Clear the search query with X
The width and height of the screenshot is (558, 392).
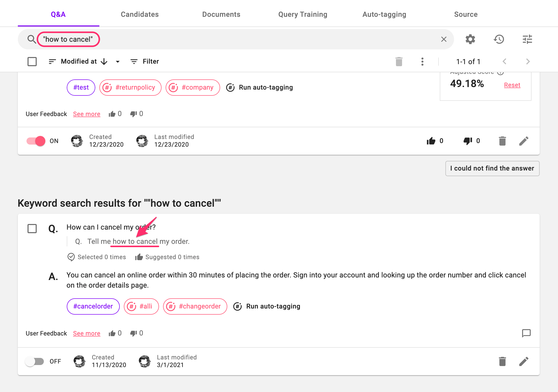(x=444, y=39)
